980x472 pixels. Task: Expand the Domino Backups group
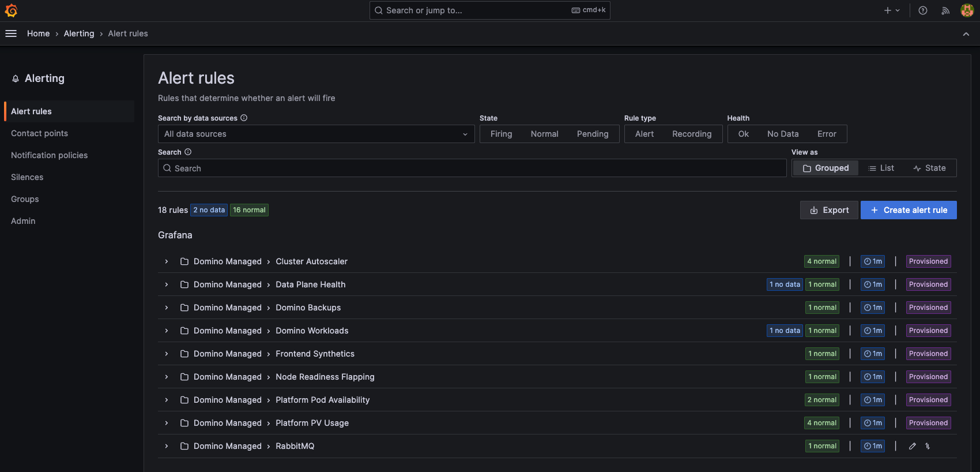[x=167, y=308]
